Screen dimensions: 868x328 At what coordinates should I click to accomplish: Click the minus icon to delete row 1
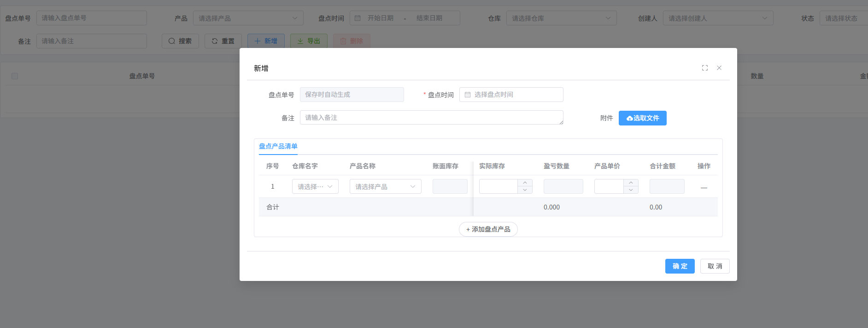tap(704, 187)
